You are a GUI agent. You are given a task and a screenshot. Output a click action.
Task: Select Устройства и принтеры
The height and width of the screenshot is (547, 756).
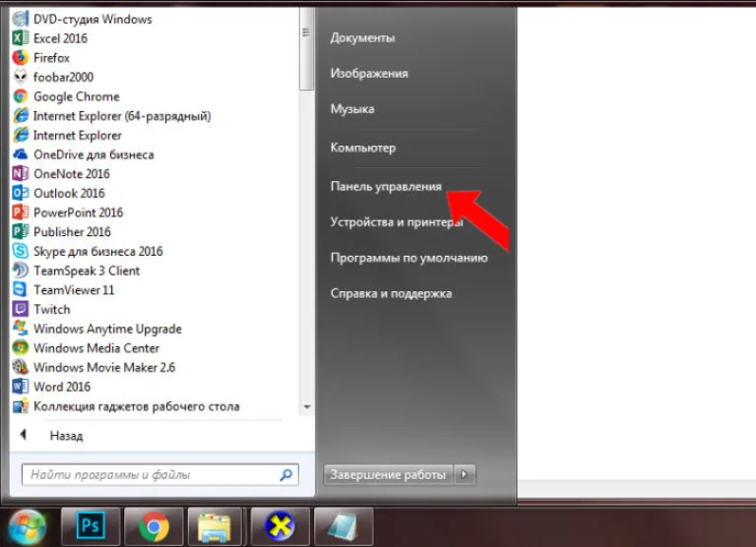[x=397, y=222]
